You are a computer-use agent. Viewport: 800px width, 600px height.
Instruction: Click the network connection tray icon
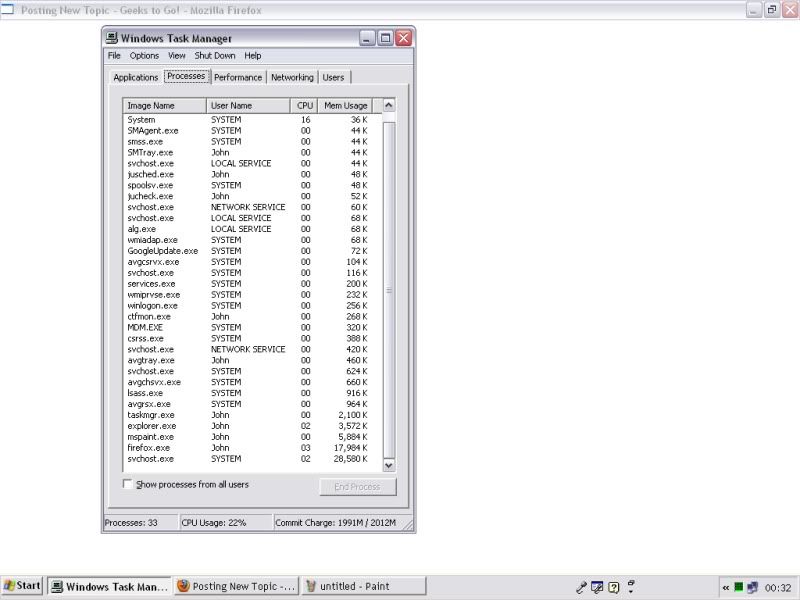752,587
